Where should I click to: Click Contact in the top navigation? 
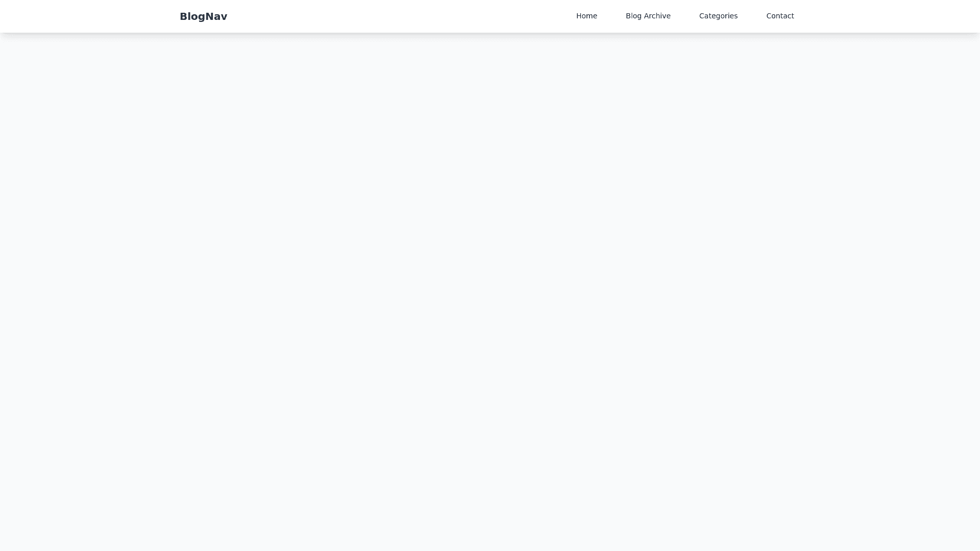780,16
